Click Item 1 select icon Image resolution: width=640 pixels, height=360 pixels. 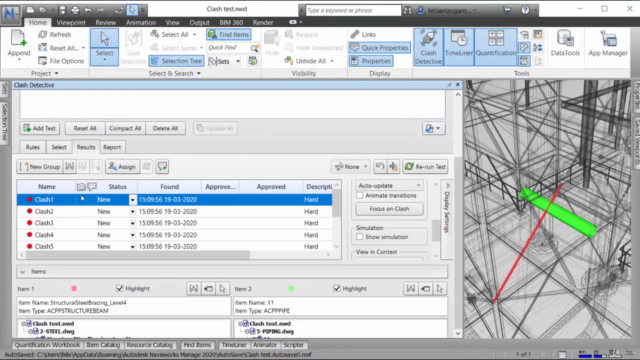coord(222,289)
